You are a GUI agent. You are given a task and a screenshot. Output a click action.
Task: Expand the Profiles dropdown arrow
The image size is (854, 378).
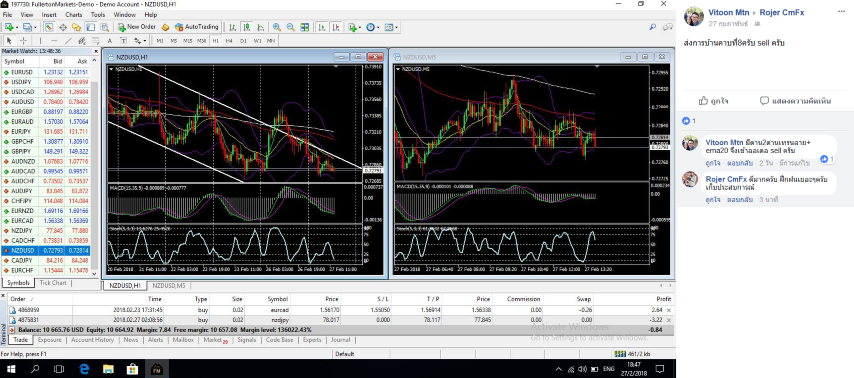35,27
